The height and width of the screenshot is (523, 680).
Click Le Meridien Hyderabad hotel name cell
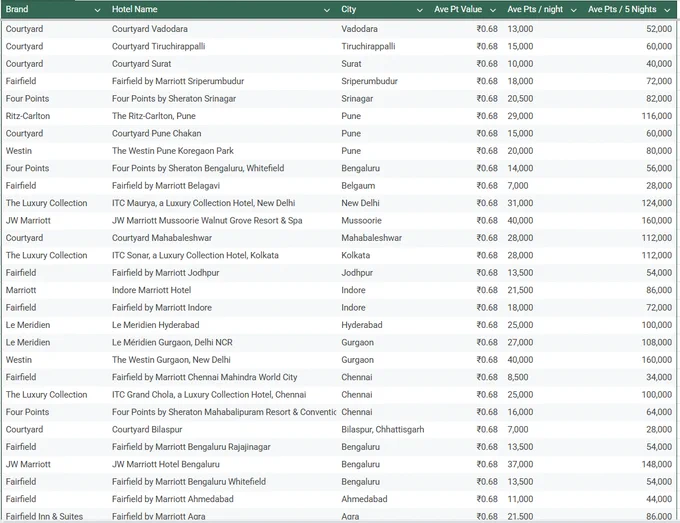pos(155,325)
